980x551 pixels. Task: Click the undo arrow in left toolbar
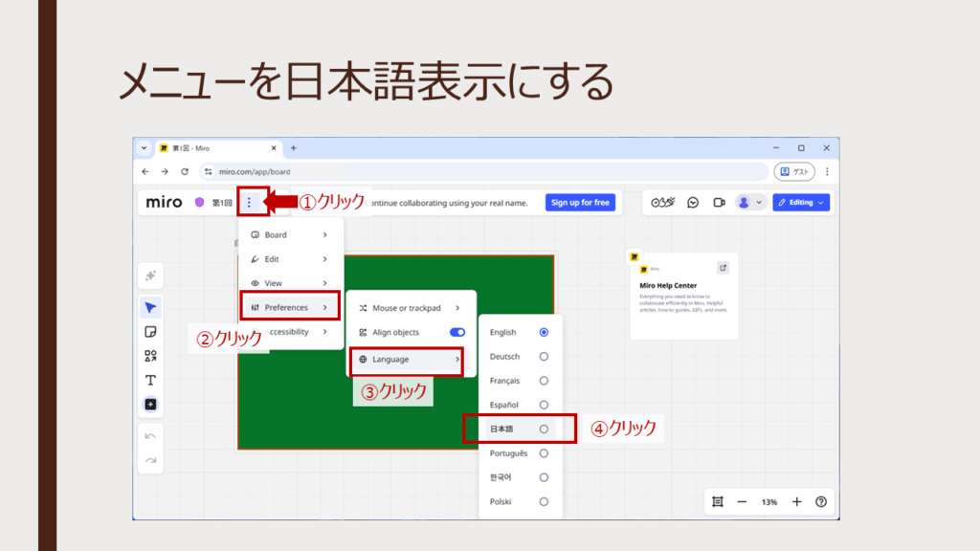pos(150,436)
